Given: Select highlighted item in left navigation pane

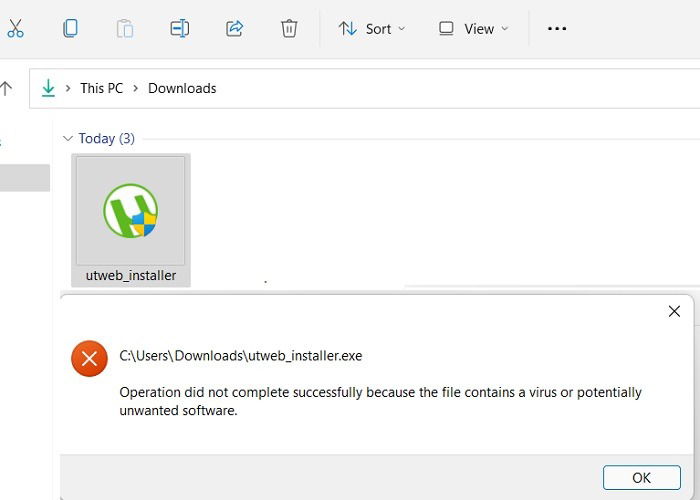Looking at the screenshot, I should pos(25,178).
